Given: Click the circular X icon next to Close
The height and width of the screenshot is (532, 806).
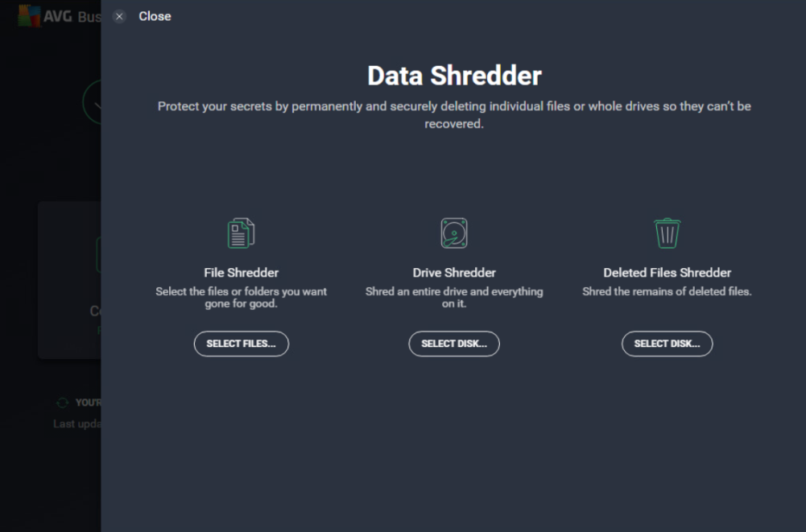Looking at the screenshot, I should coord(119,16).
